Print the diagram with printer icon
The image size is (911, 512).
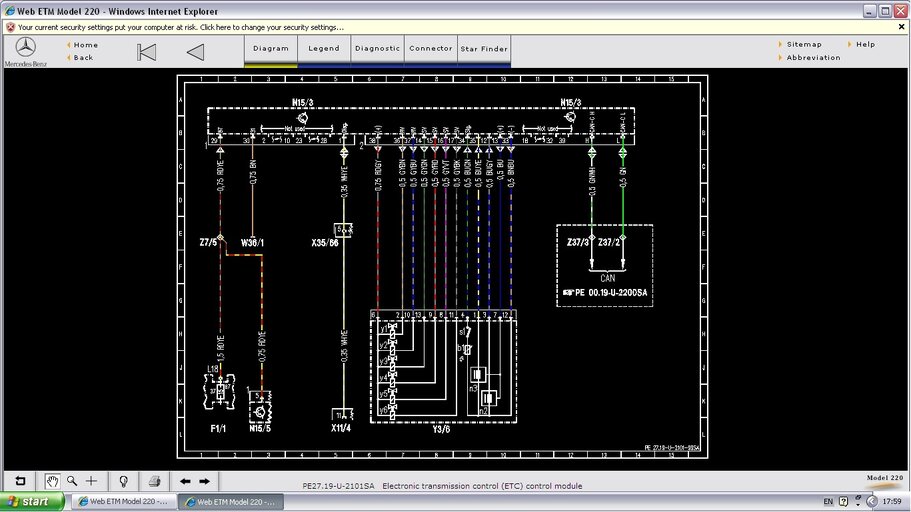pos(154,481)
